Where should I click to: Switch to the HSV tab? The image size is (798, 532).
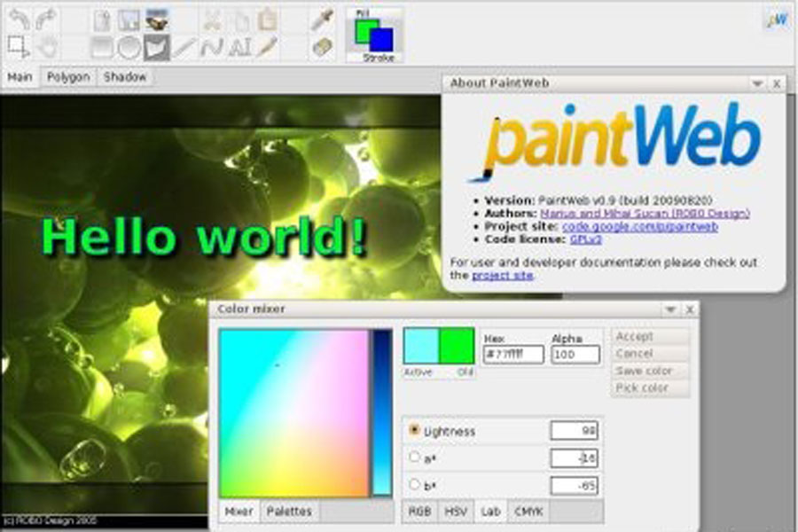456,512
